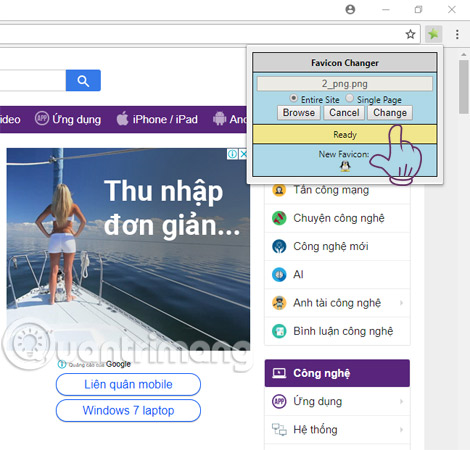This screenshot has width=470, height=450.
Task: Click the Apple logo icon in navbar
Action: click(x=122, y=118)
